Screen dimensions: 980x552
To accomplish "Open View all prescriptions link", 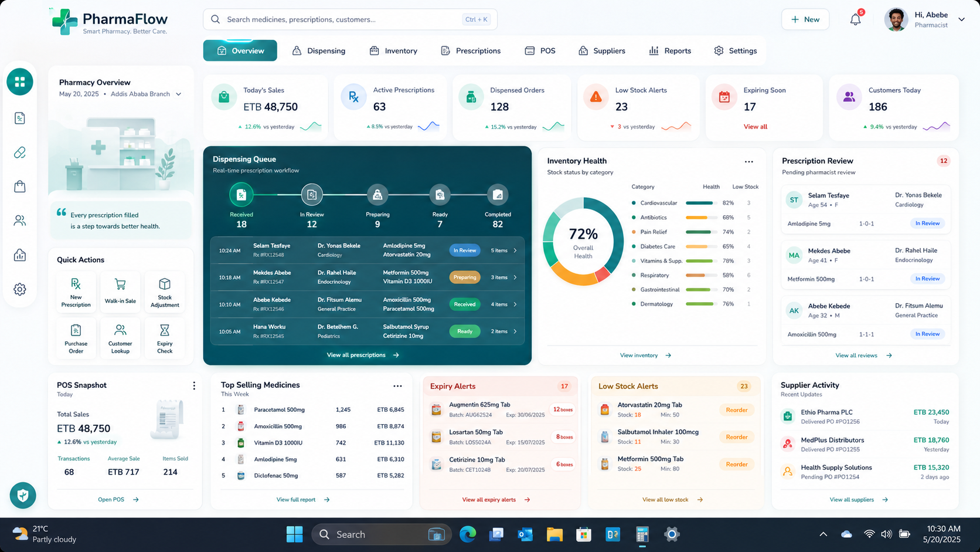I will click(x=363, y=355).
